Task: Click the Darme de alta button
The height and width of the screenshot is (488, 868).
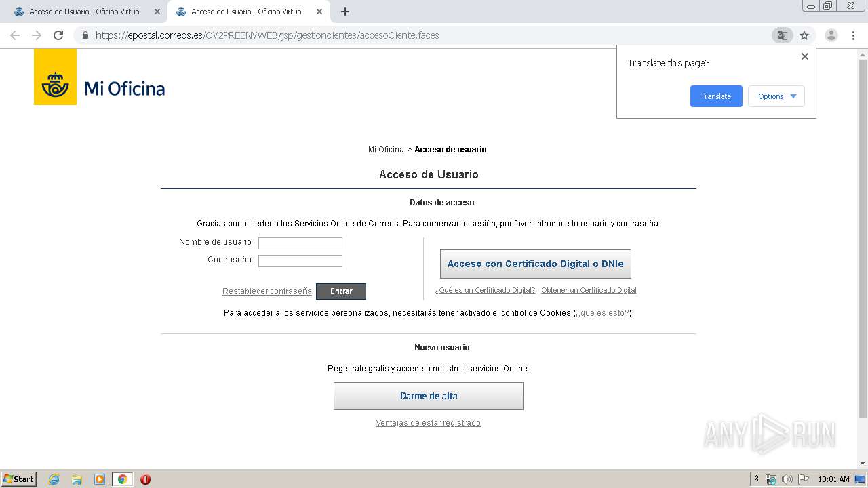Action: coord(429,396)
